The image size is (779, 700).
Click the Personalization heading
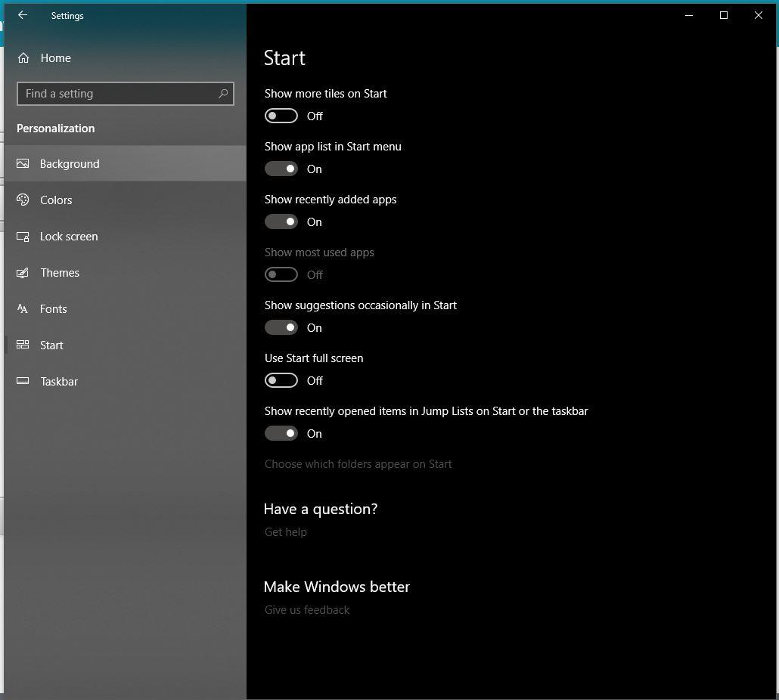point(56,128)
